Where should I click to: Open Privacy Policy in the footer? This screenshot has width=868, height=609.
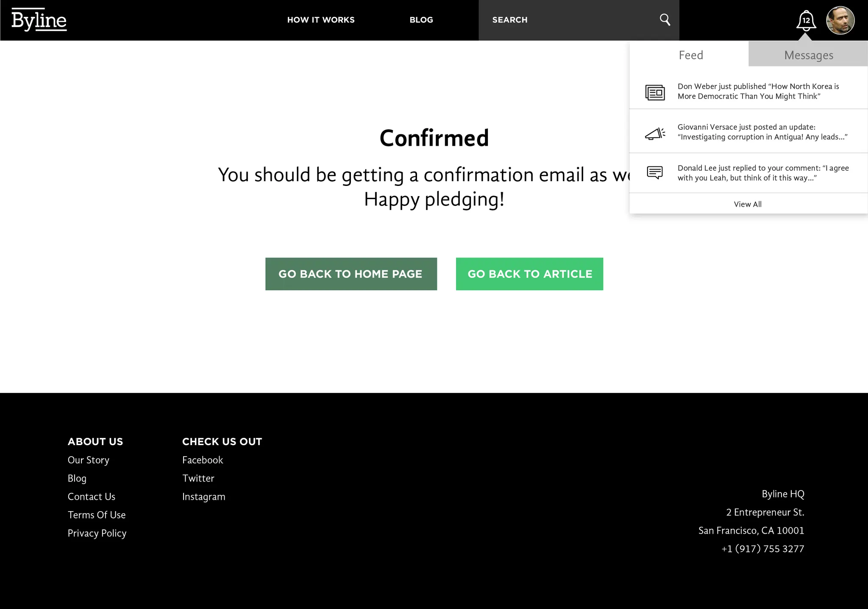pos(97,533)
